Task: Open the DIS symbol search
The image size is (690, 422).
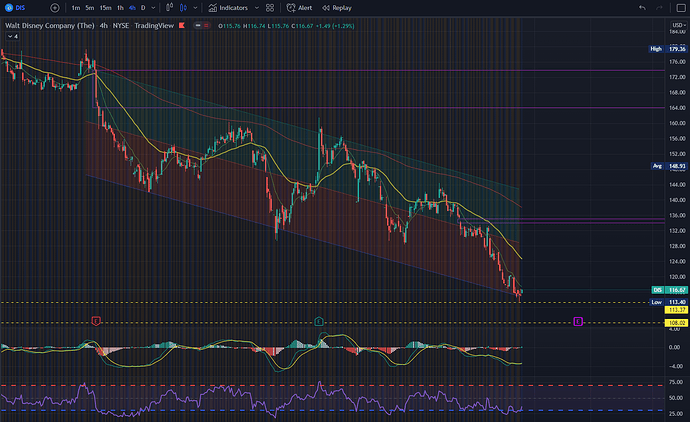Action: pos(15,8)
